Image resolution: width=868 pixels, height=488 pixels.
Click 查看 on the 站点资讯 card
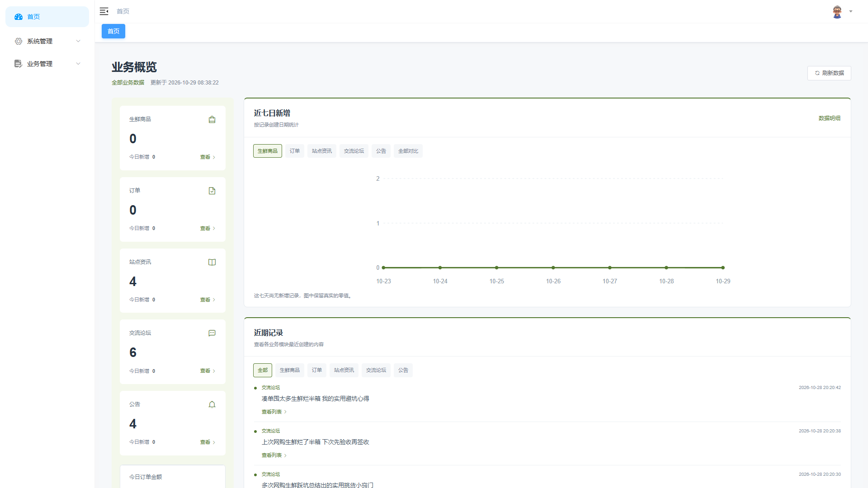pos(208,300)
